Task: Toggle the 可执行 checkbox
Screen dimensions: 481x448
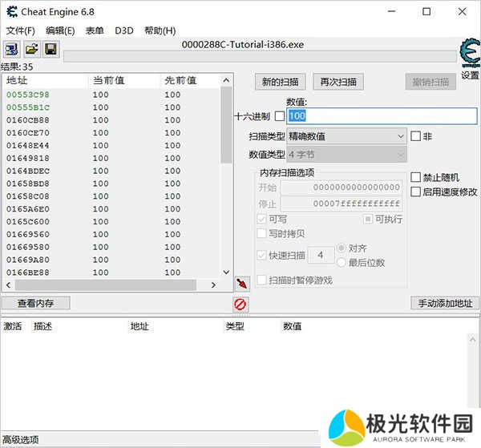Action: (368, 220)
